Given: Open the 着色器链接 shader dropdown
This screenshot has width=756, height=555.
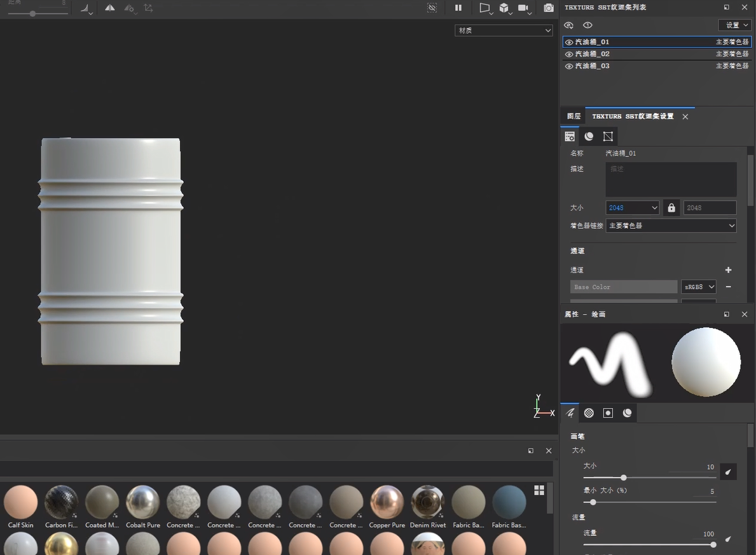Looking at the screenshot, I should (671, 226).
